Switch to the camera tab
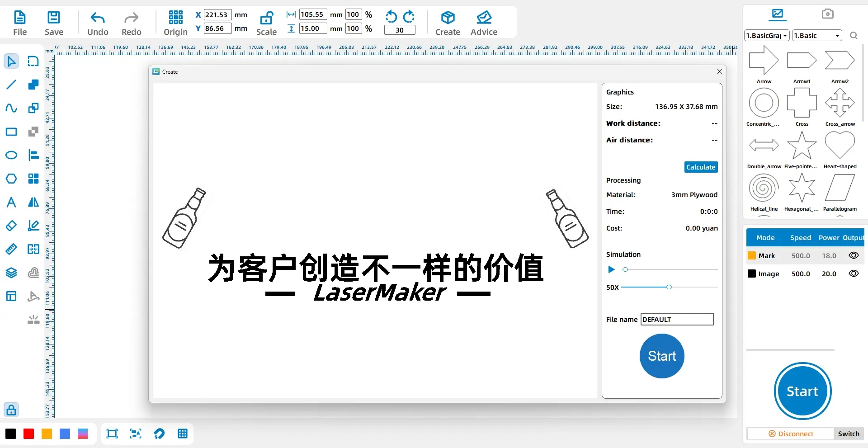This screenshot has height=448, width=868. pyautogui.click(x=827, y=14)
